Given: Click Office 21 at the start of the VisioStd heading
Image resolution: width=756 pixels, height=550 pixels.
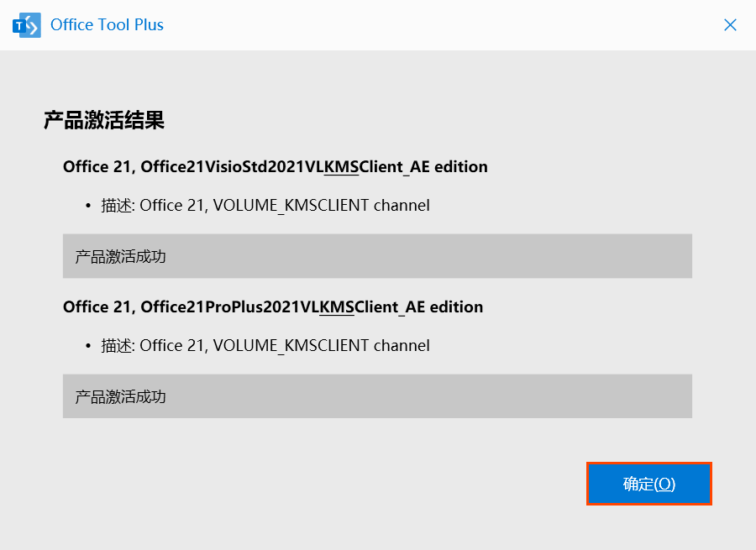Looking at the screenshot, I should pyautogui.click(x=97, y=167).
